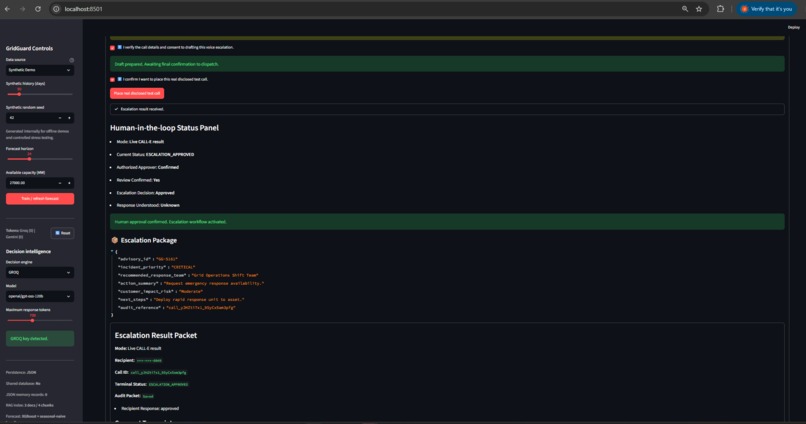Click the Review Confirmed Yes line
This screenshot has height=424, width=806.
[138, 180]
